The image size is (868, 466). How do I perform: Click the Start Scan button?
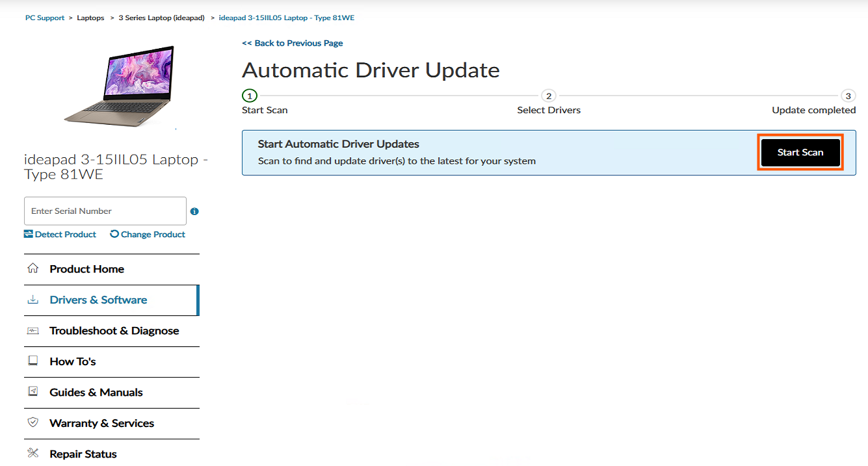(800, 152)
